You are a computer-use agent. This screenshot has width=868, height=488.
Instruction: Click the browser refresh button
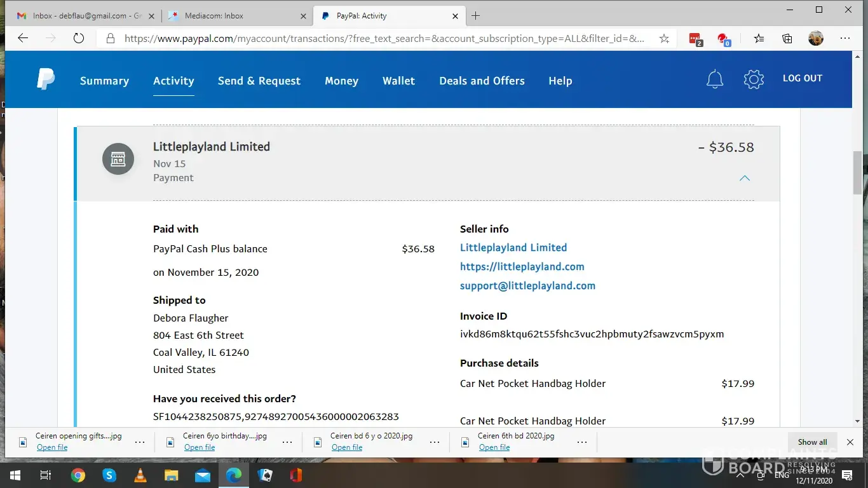click(x=79, y=39)
